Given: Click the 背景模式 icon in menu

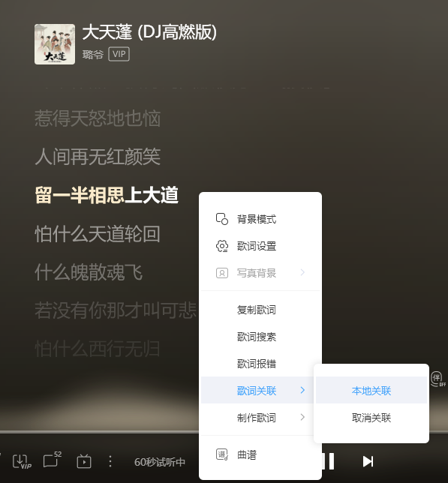Looking at the screenshot, I should point(222,219).
